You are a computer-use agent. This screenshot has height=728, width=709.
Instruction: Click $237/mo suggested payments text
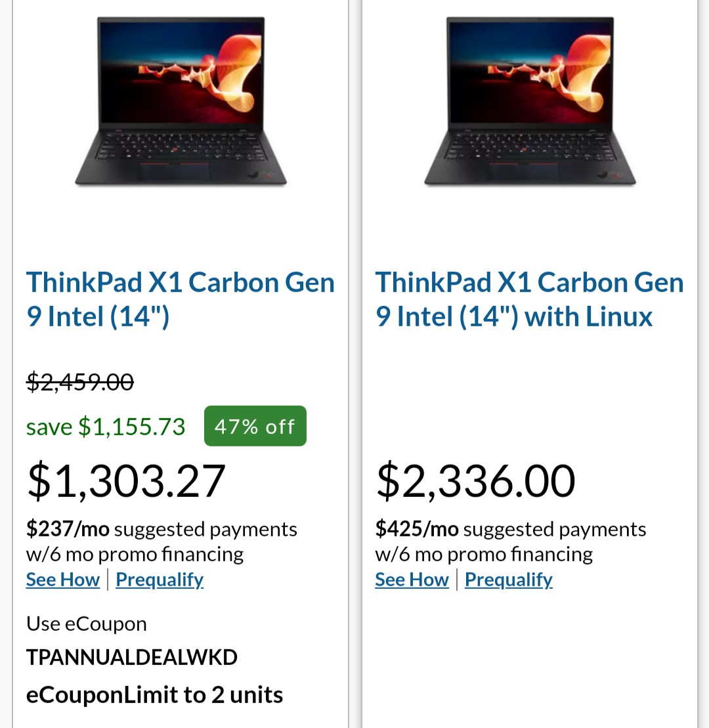pyautogui.click(x=161, y=529)
